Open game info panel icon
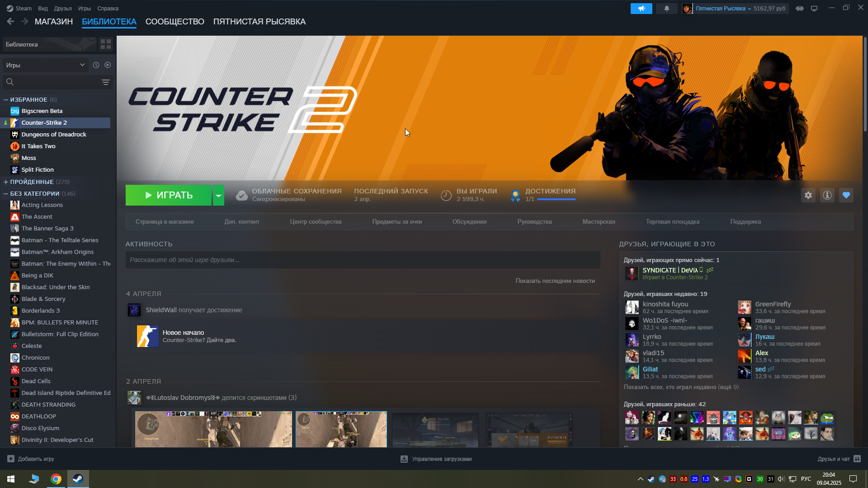Image resolution: width=868 pixels, height=488 pixels. [x=827, y=195]
